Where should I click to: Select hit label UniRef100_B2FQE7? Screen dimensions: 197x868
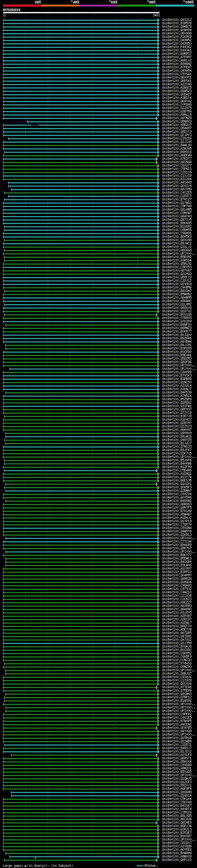(x=177, y=833)
